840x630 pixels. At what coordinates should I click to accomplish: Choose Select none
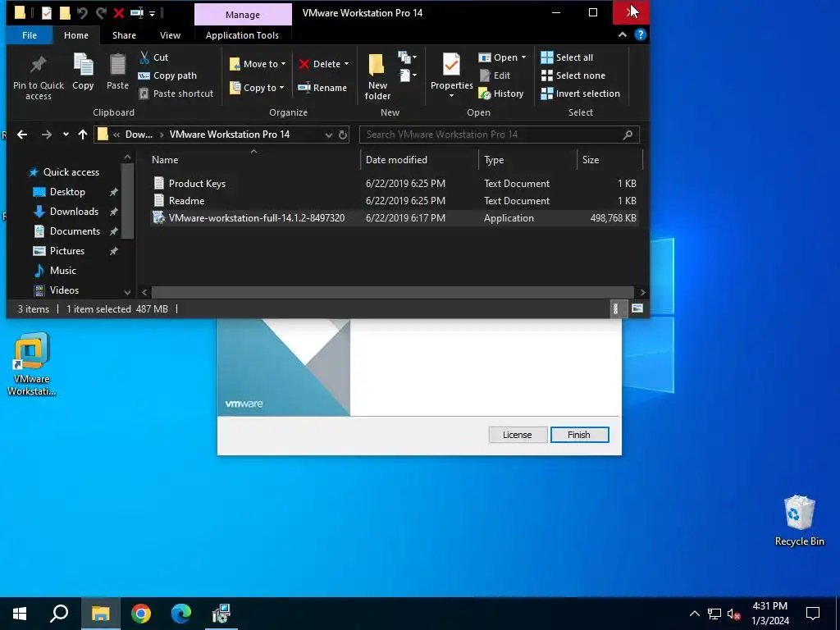[x=573, y=75]
